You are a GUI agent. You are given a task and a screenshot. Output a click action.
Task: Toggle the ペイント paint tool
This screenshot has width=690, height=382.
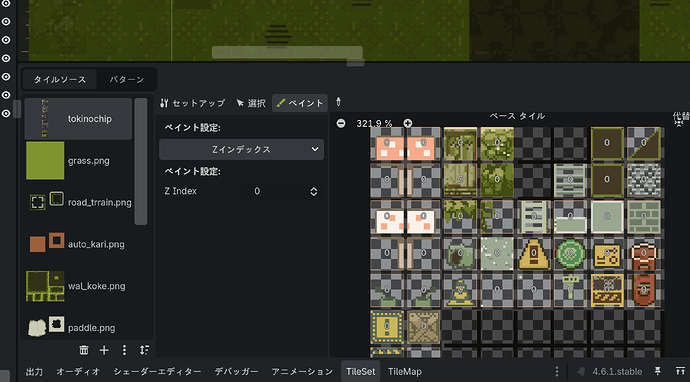tap(300, 103)
